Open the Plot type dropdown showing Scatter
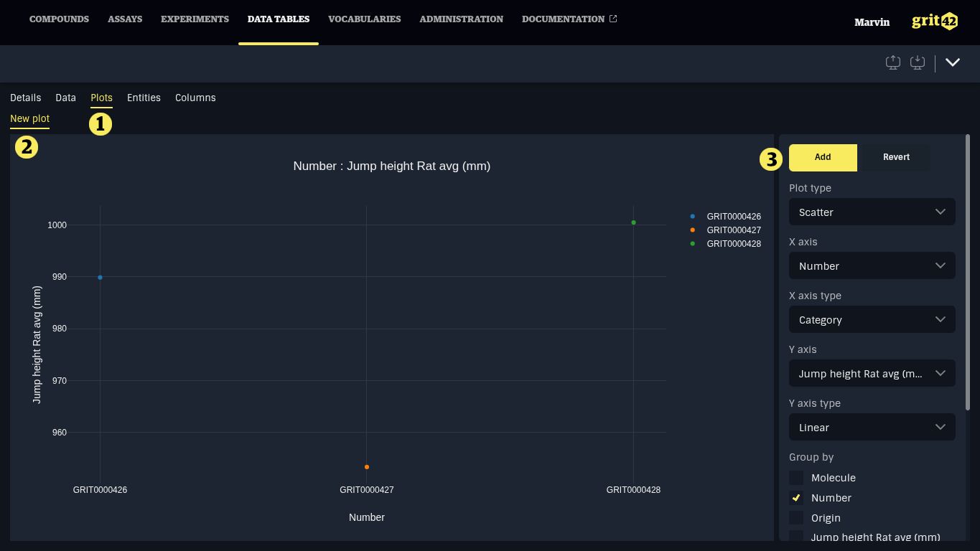980x551 pixels. pyautogui.click(x=872, y=212)
